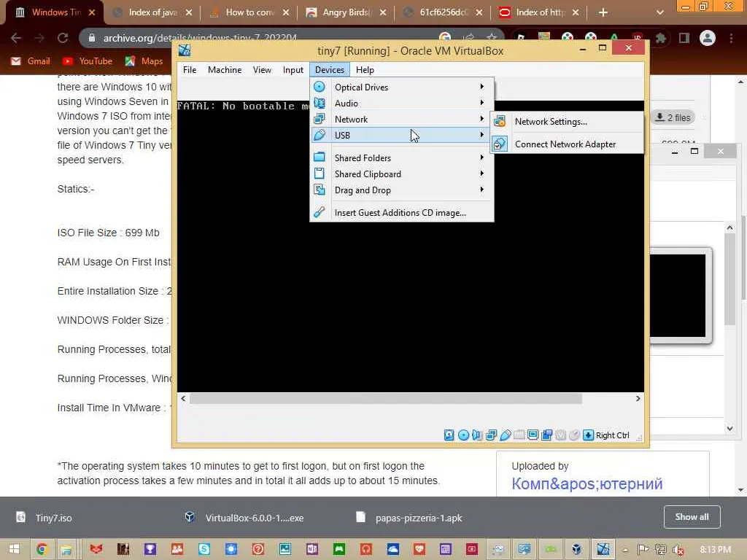Open Google Chrome from the taskbar
This screenshot has height=560, width=747.
coord(42,549)
